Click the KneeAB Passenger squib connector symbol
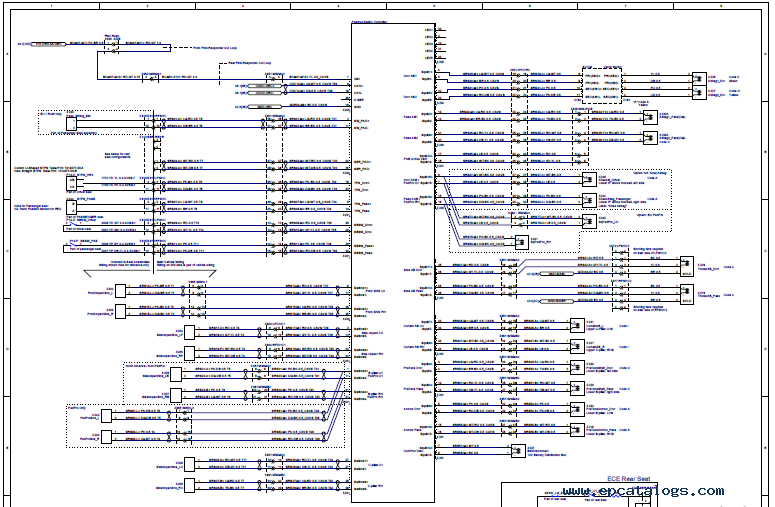The width and height of the screenshot is (775, 507). pyautogui.click(x=590, y=200)
